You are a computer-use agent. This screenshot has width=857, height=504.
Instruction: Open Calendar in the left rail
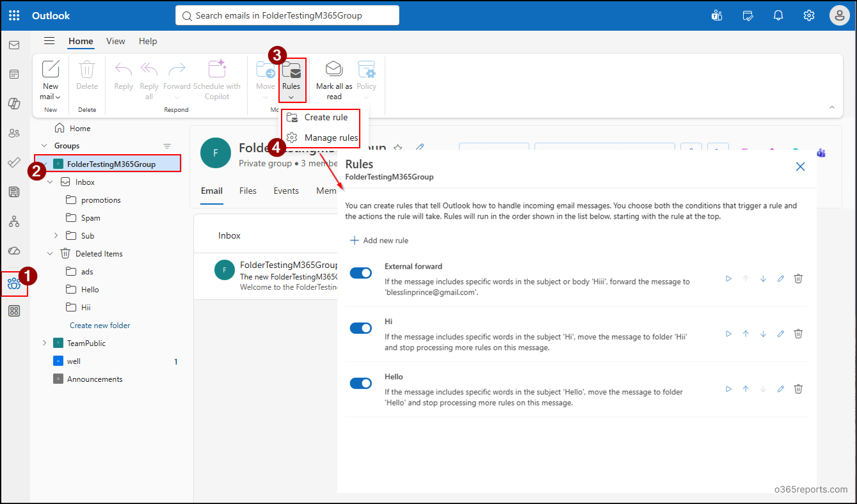pyautogui.click(x=14, y=74)
